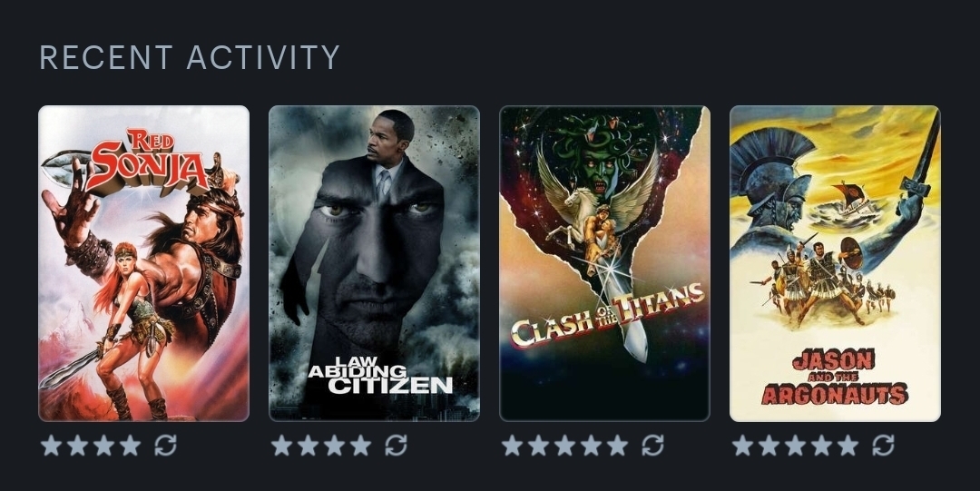This screenshot has height=491, width=980.
Task: Open the Law Abiding Citizen poster
Action: [375, 263]
